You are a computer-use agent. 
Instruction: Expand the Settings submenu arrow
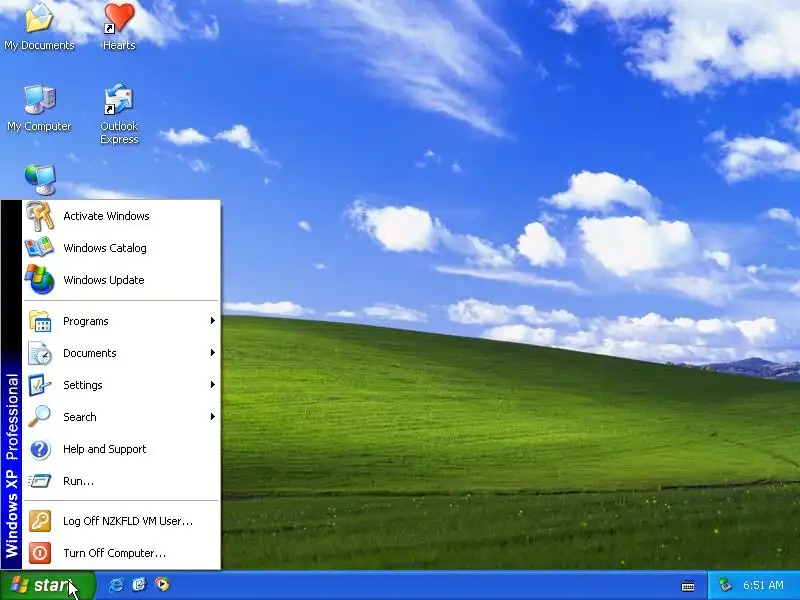(213, 385)
